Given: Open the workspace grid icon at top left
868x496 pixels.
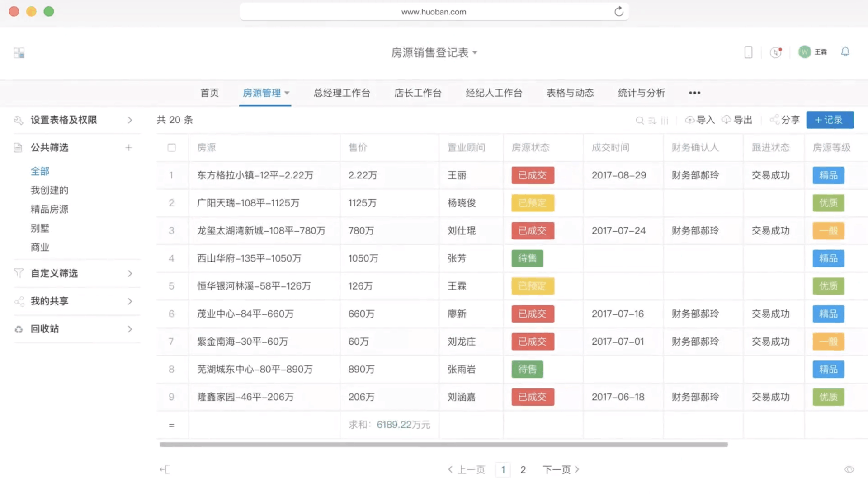Looking at the screenshot, I should coord(19,53).
